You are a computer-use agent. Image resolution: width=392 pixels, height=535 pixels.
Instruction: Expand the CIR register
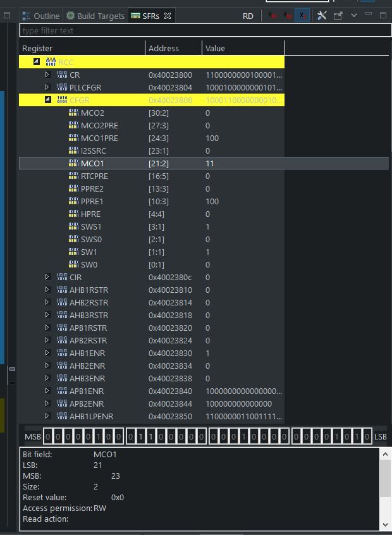tap(47, 277)
